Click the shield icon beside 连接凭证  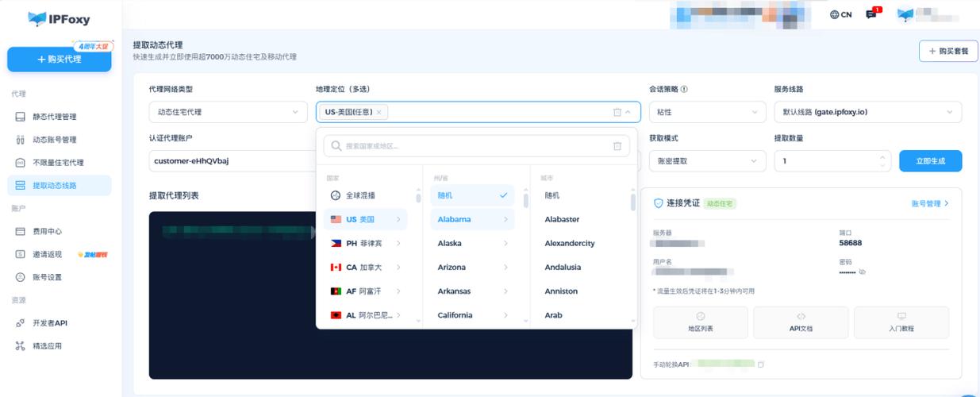pos(658,203)
